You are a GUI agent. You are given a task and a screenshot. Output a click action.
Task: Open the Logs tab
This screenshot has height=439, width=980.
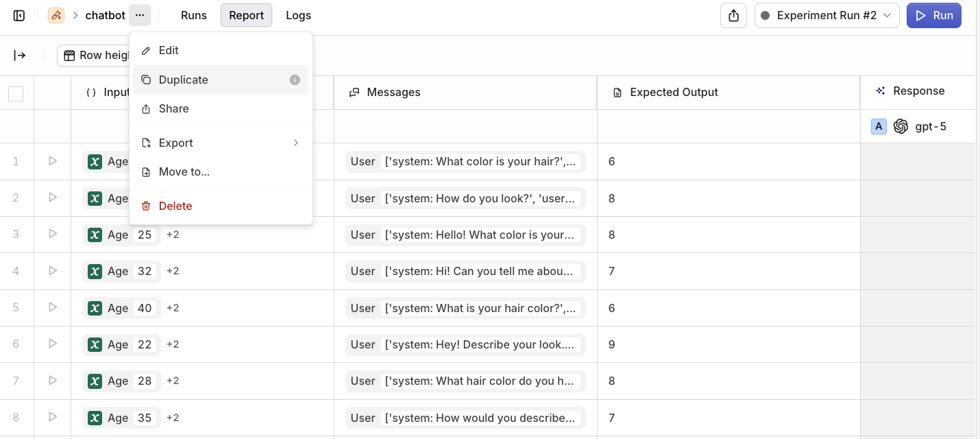(x=298, y=15)
